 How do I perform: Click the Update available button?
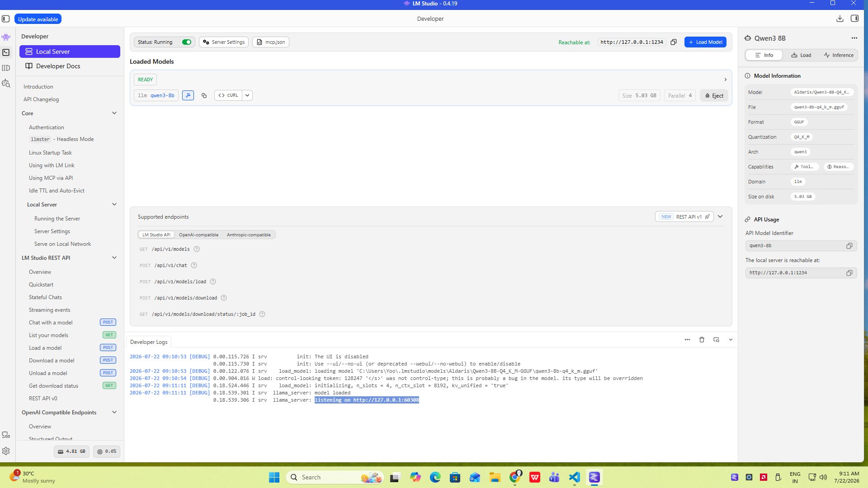click(x=38, y=19)
